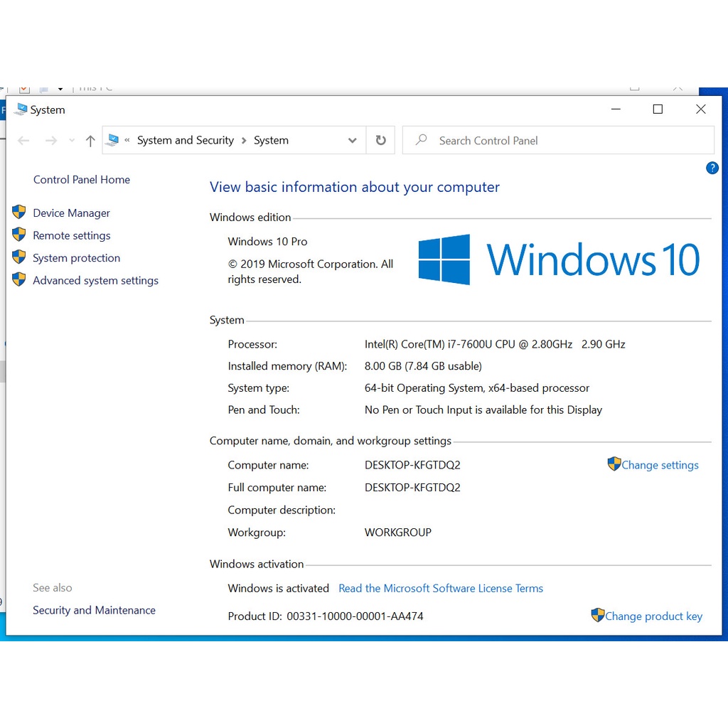Viewport: 728px width, 728px height.
Task: Refresh the System page
Action: coord(380,140)
